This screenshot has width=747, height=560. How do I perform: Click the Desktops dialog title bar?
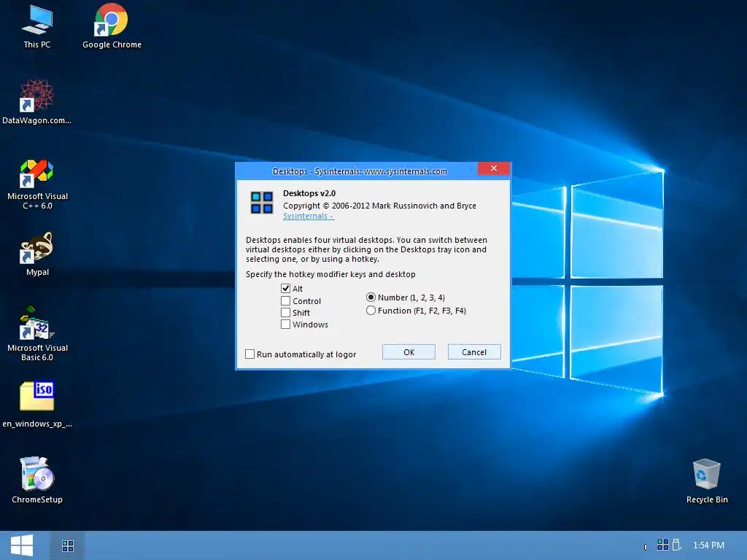pos(360,171)
